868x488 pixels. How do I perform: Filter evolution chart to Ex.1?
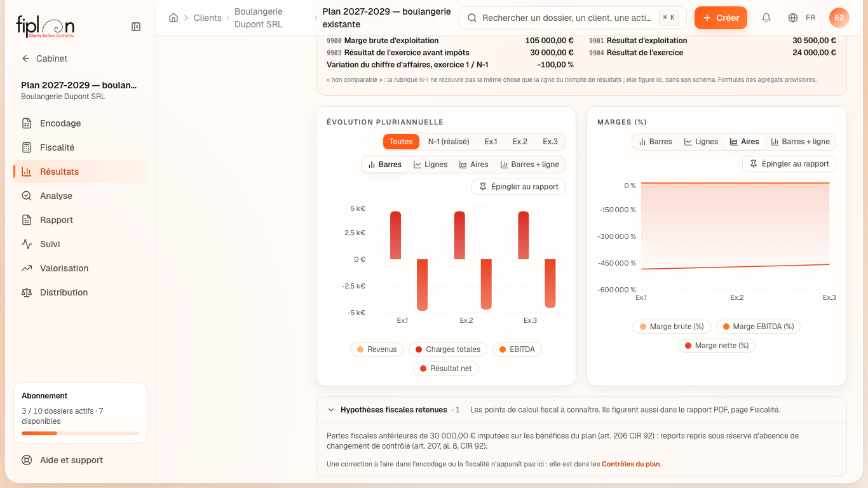pyautogui.click(x=491, y=142)
